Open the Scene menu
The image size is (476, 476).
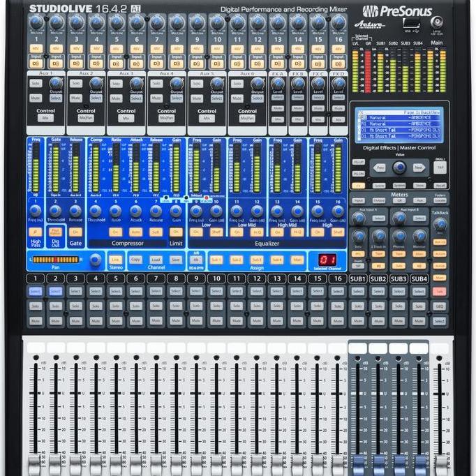coord(379,185)
